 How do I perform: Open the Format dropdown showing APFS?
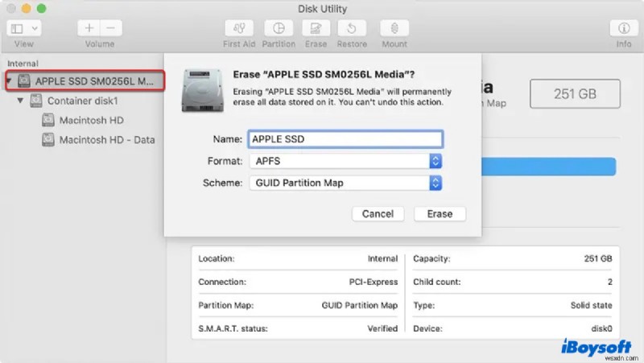pyautogui.click(x=345, y=161)
